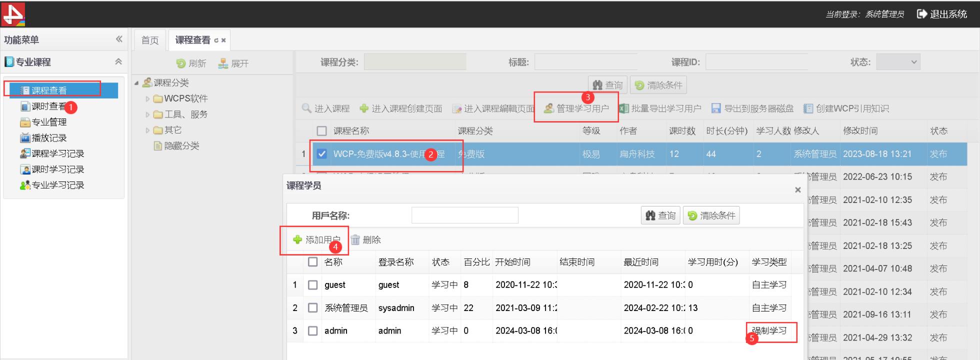This screenshot has width=980, height=360.
Task: Refresh the 课程查看 tab with its reload icon
Action: pyautogui.click(x=216, y=40)
